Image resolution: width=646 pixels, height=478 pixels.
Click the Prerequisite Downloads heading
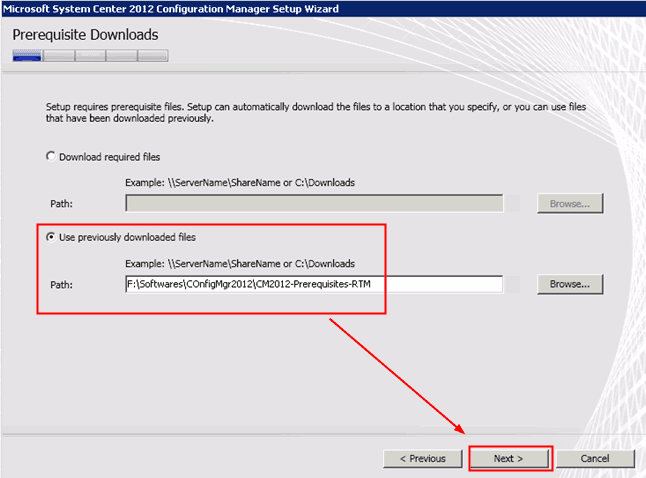click(x=85, y=35)
